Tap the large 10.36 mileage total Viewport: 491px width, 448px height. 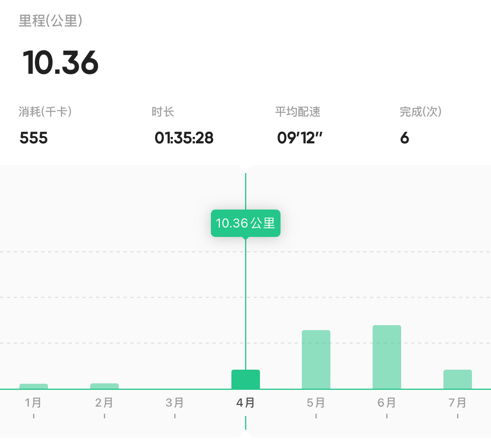[x=61, y=62]
